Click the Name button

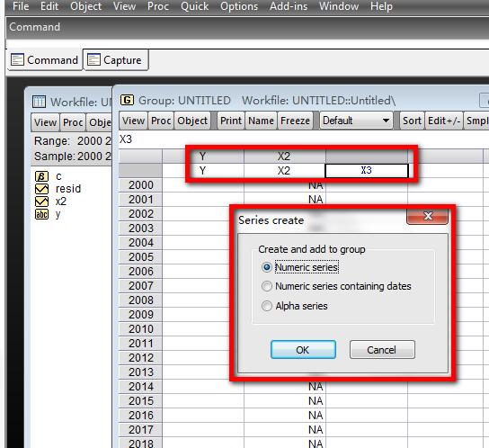[261, 121]
